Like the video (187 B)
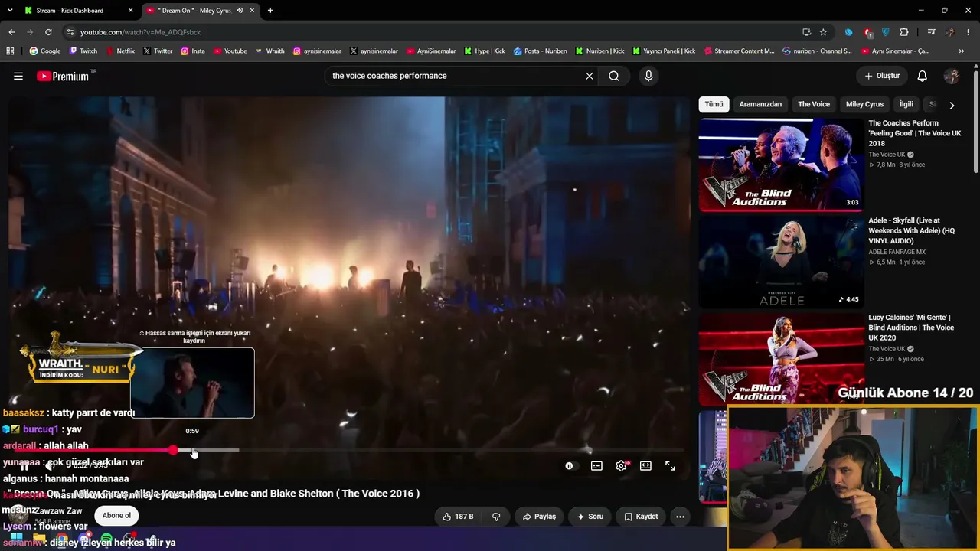This screenshot has height=551, width=980. click(x=458, y=517)
